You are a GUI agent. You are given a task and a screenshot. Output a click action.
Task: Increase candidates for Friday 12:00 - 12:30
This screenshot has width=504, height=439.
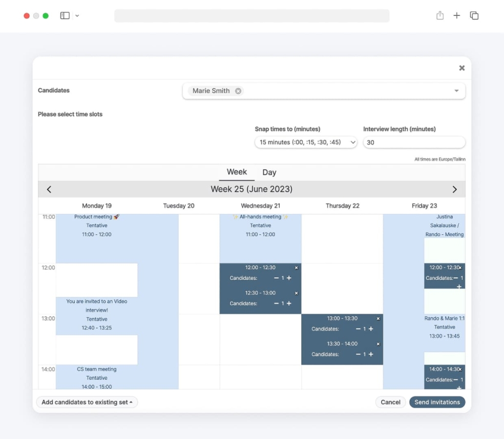459,286
